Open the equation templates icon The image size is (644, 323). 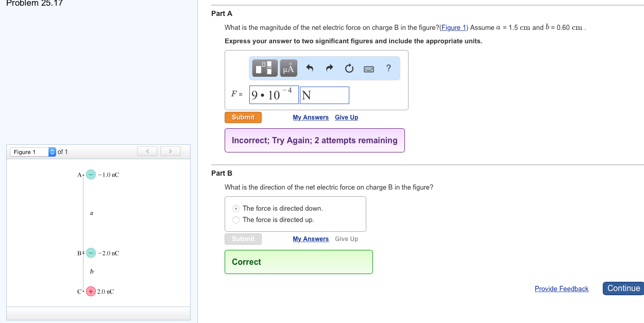(264, 68)
